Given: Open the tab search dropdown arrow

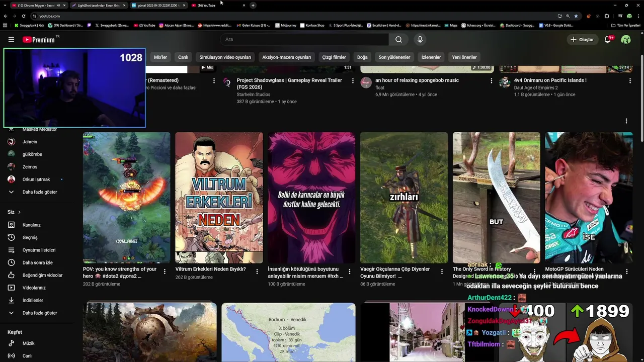Looking at the screenshot, I should pos(5,5).
